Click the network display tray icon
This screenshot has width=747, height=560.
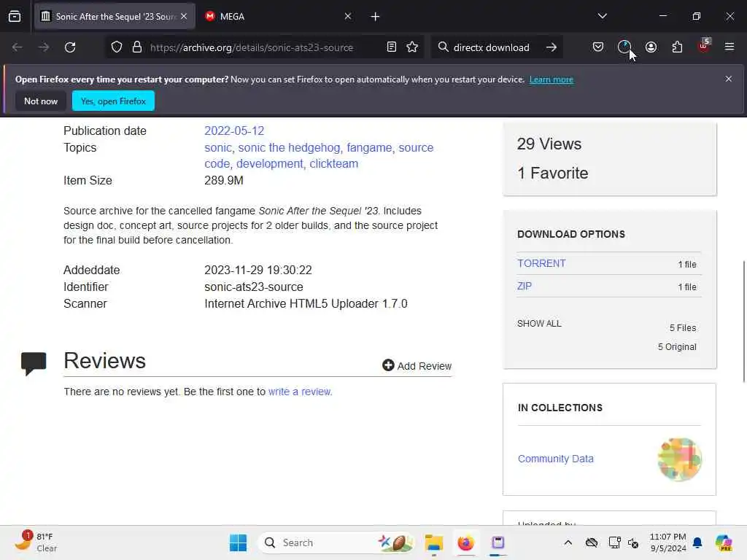click(614, 542)
